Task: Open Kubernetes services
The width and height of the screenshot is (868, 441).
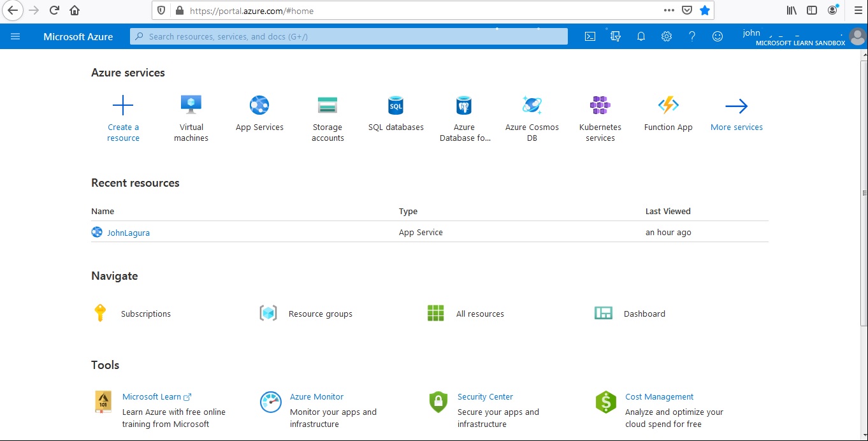Action: (600, 115)
